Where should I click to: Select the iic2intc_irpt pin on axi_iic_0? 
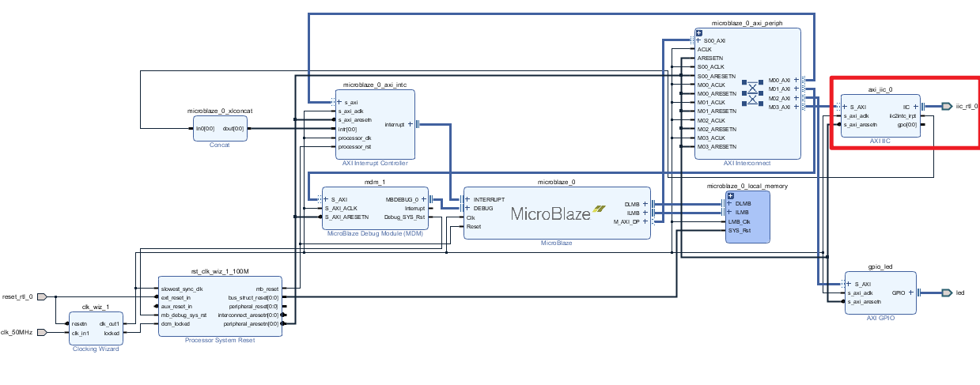[x=902, y=115]
